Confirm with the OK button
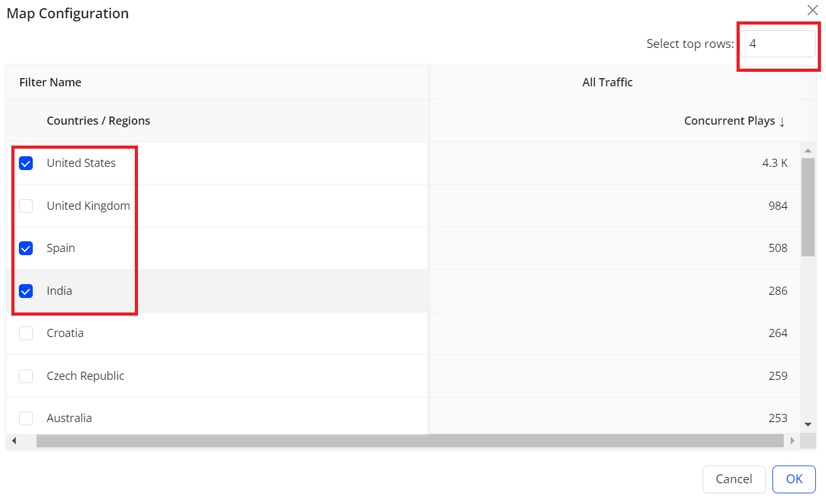Screen dimensions: 826x504 click(794, 479)
